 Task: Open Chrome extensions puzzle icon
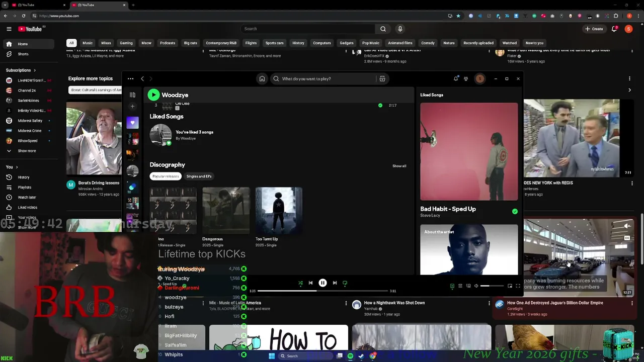(616, 16)
